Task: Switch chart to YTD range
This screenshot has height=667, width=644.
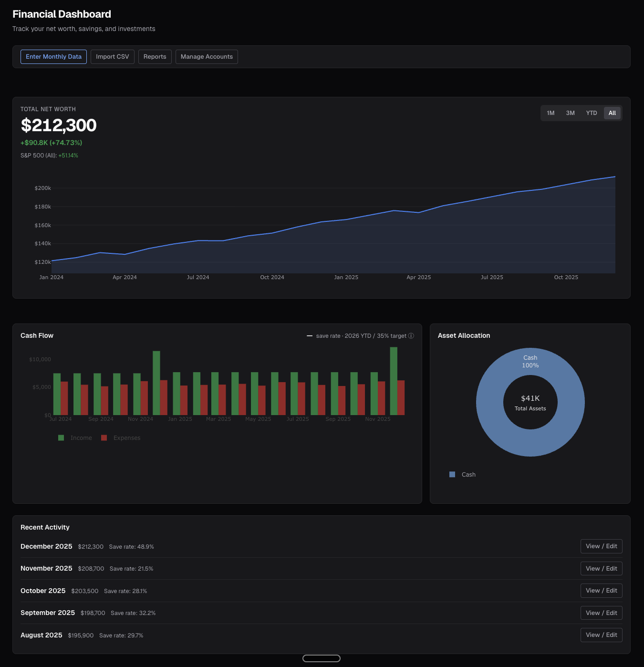Action: (x=592, y=113)
